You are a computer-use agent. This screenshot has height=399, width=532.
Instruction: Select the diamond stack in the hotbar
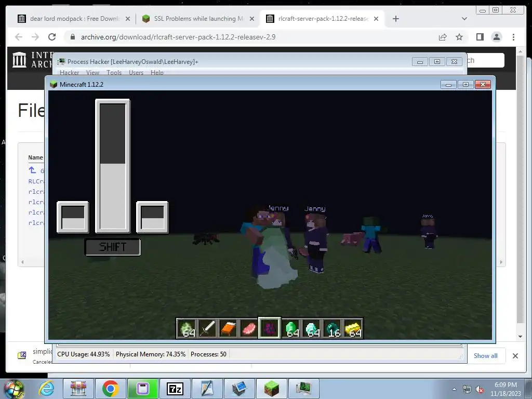[x=312, y=328]
